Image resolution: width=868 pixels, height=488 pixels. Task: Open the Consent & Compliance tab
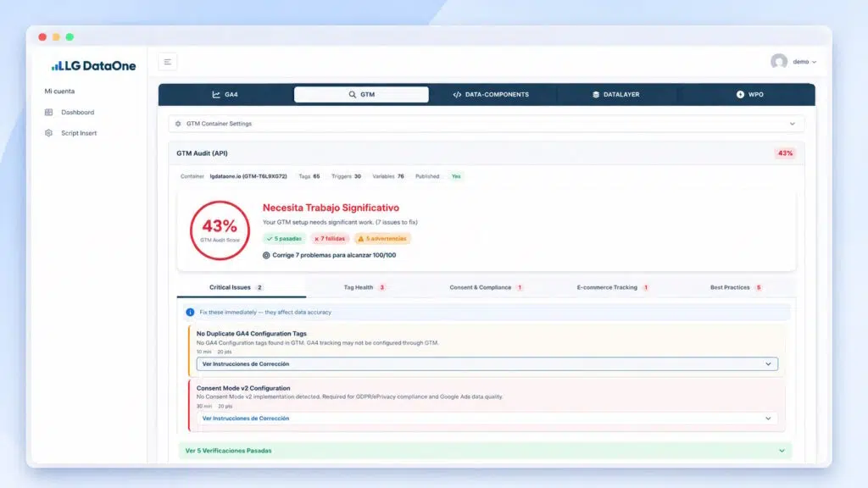click(486, 288)
